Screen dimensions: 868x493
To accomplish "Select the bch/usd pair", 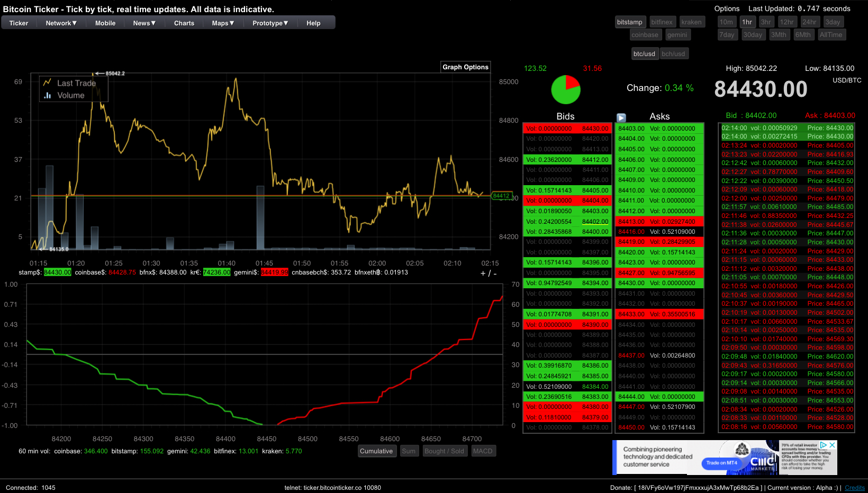I will coord(673,54).
